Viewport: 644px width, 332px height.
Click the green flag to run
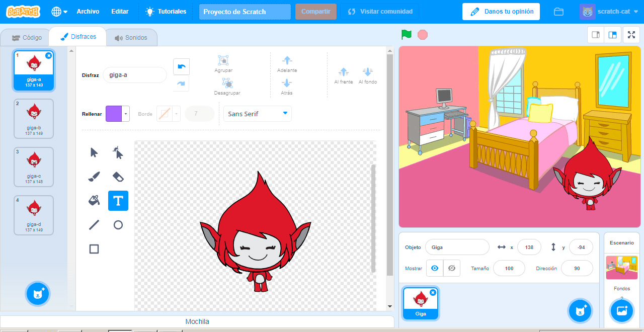[407, 35]
